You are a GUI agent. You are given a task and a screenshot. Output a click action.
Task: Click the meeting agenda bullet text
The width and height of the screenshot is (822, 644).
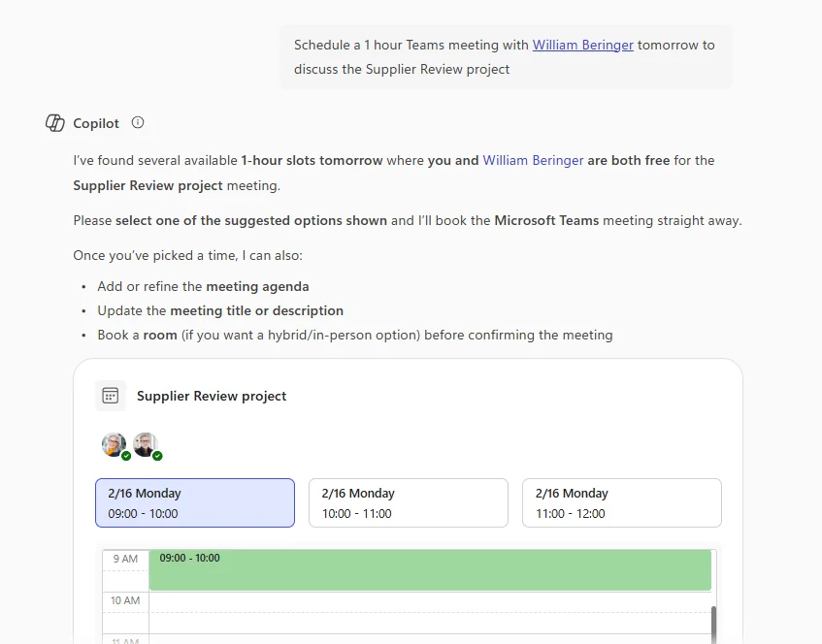(x=203, y=287)
